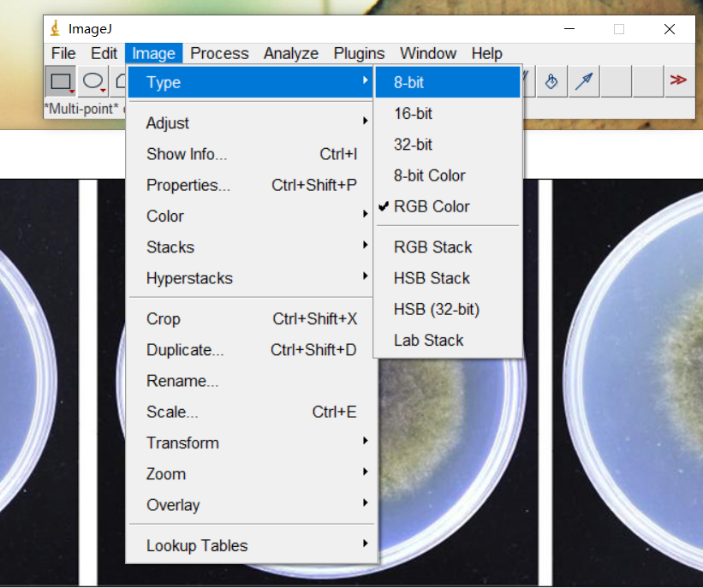Click the empty toolbar slot before double-arrow
The width and height of the screenshot is (703, 588).
[x=647, y=81]
